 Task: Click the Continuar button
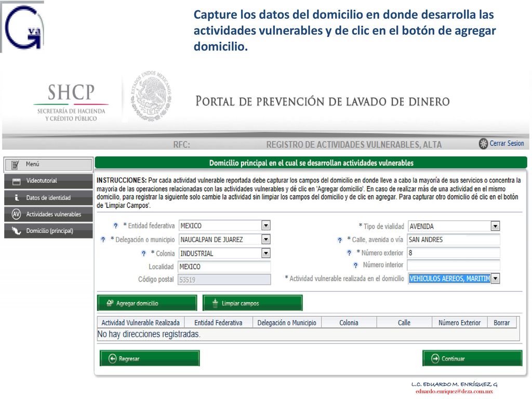[472, 358]
